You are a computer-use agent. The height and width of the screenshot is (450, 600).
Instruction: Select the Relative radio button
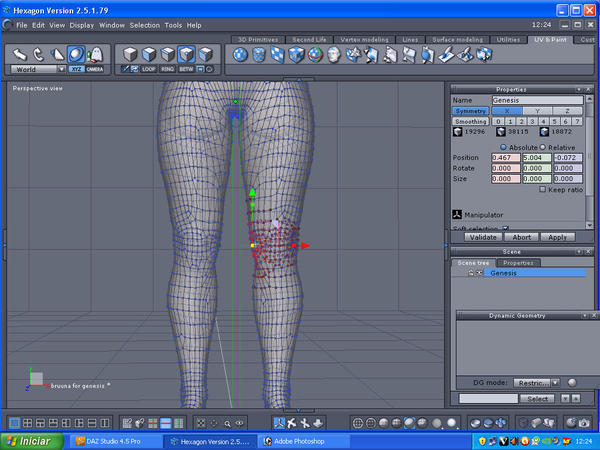point(544,146)
